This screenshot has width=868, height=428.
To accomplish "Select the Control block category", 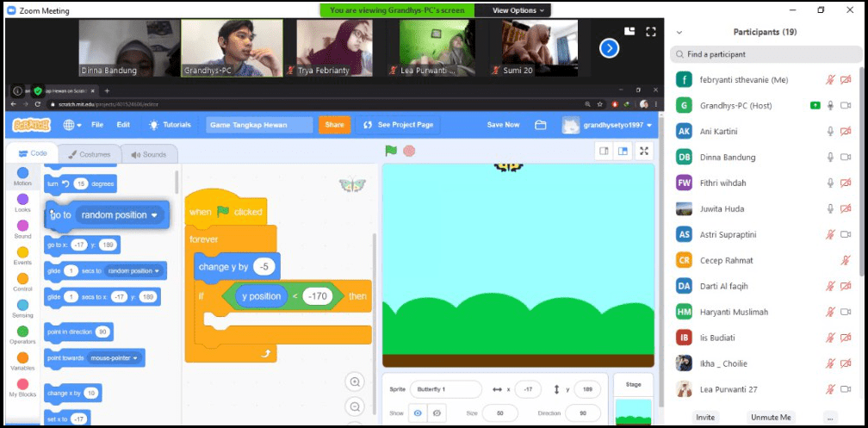I will [x=22, y=282].
